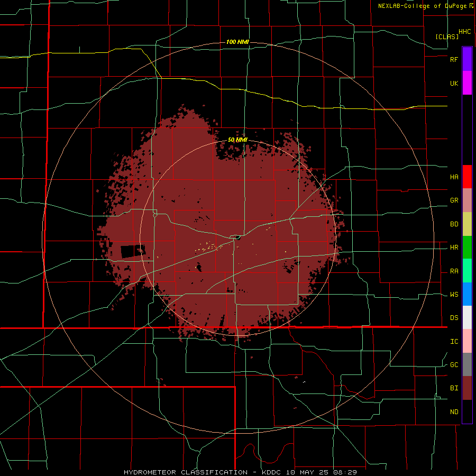Viewport: 476px width, 476px height.
Task: Click the GC gray legend swatch
Action: pos(467,364)
